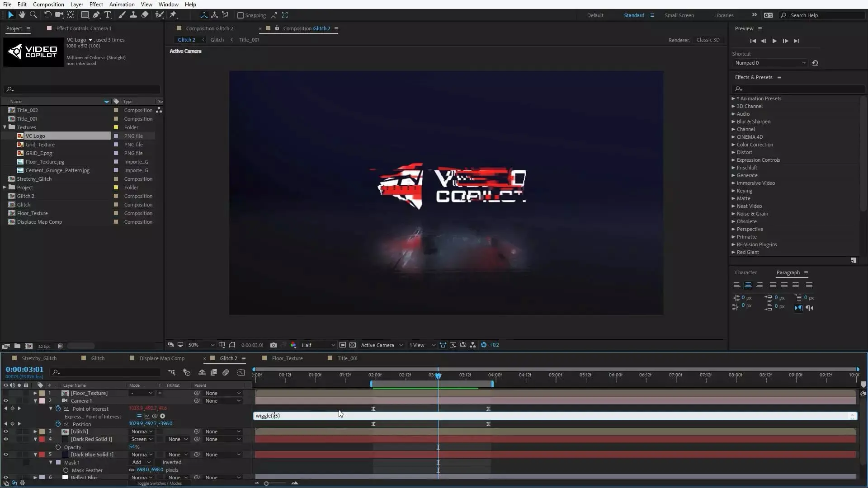This screenshot has width=868, height=488.
Task: Switch to the Floor_Texture timeline tab
Action: tap(288, 358)
